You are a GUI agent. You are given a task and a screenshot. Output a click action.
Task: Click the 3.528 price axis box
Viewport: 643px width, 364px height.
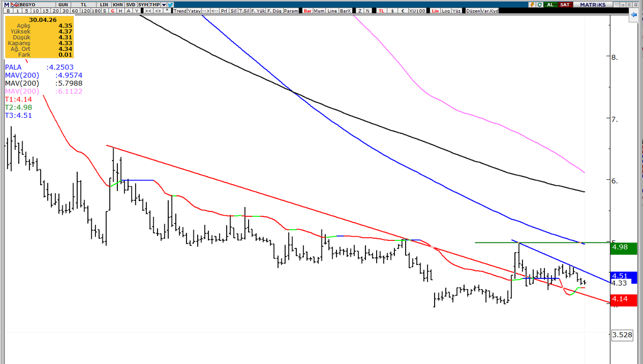click(623, 335)
